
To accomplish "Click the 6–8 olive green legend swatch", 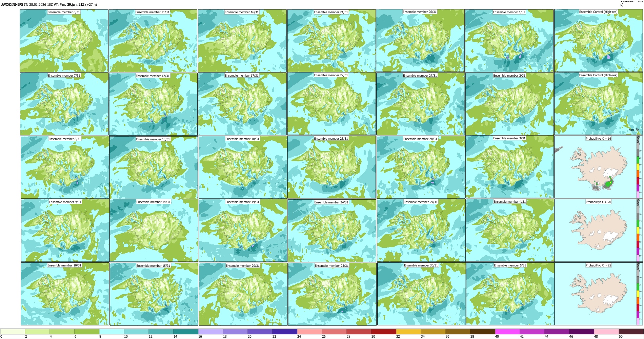I will (87, 332).
